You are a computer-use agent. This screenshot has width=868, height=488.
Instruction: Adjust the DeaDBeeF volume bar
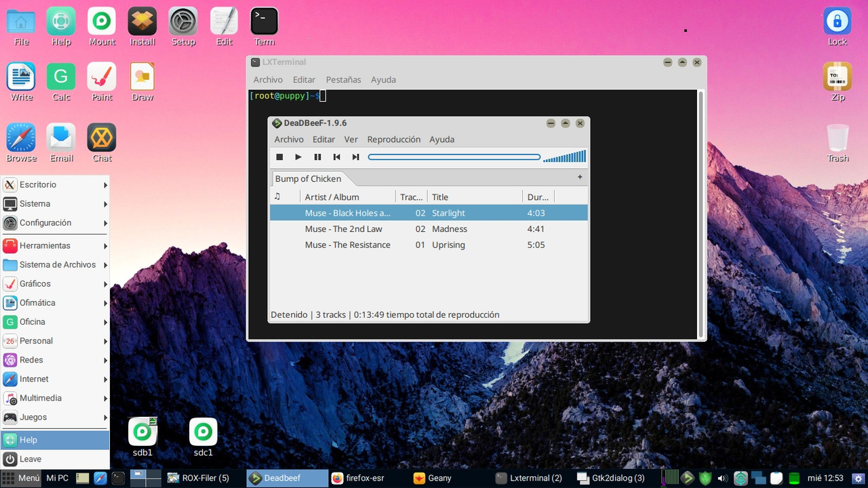[x=564, y=157]
